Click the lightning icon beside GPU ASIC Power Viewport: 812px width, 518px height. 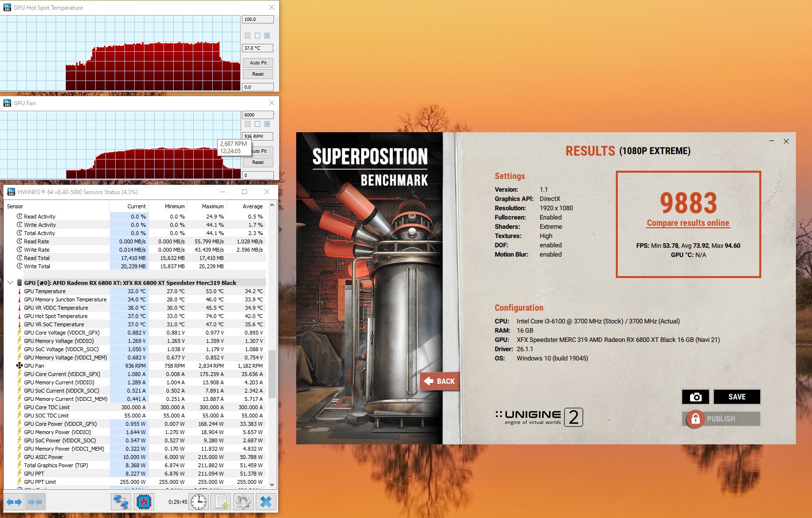[x=20, y=457]
